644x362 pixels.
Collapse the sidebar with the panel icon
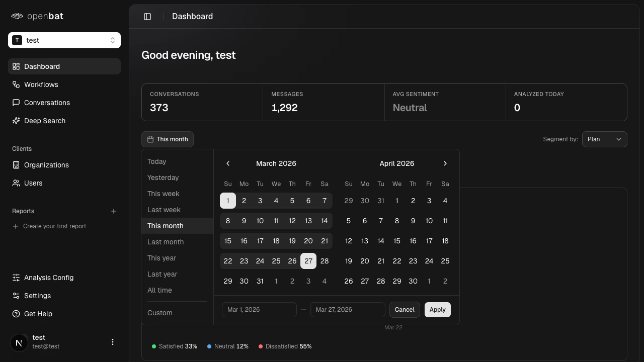tap(147, 16)
